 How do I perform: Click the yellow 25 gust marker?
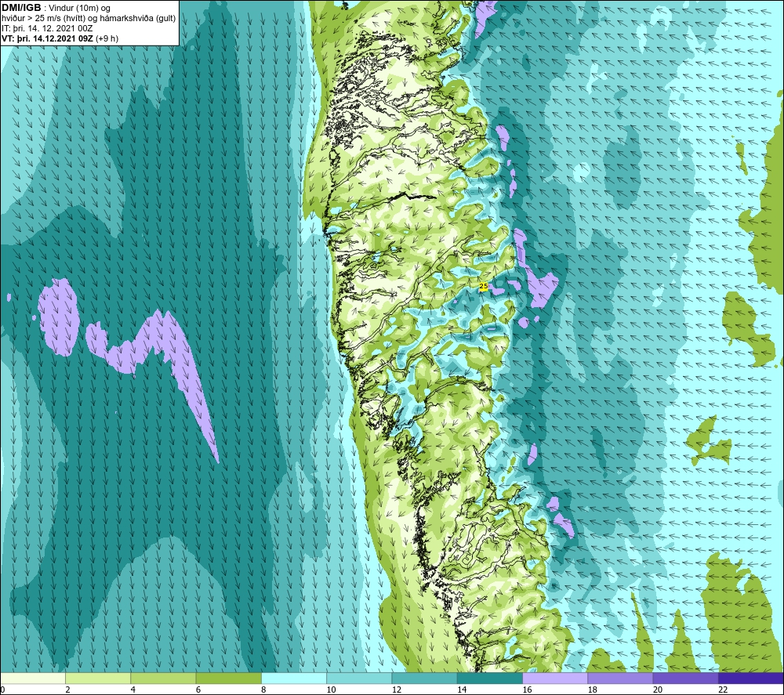(x=484, y=286)
